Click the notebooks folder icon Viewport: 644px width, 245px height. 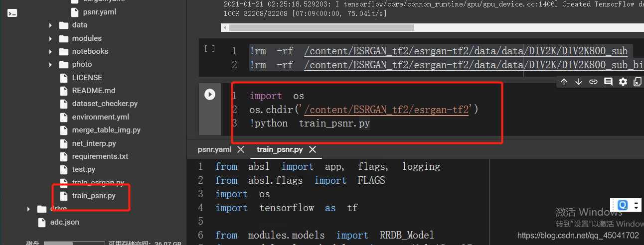(x=63, y=51)
